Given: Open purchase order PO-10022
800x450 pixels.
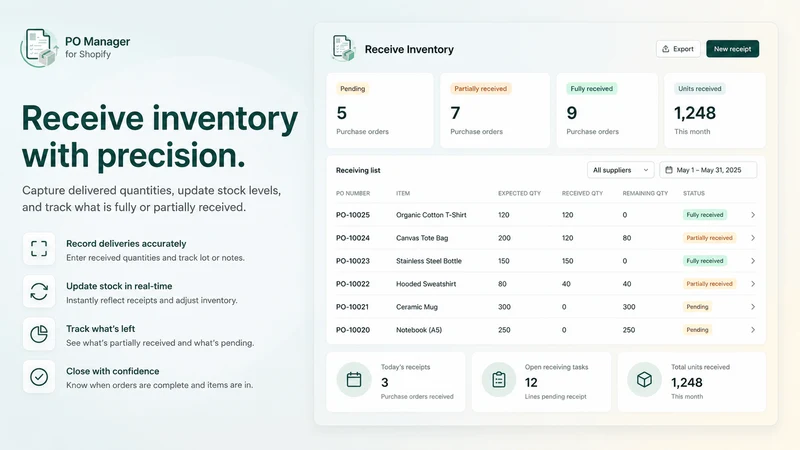Looking at the screenshot, I should [353, 284].
